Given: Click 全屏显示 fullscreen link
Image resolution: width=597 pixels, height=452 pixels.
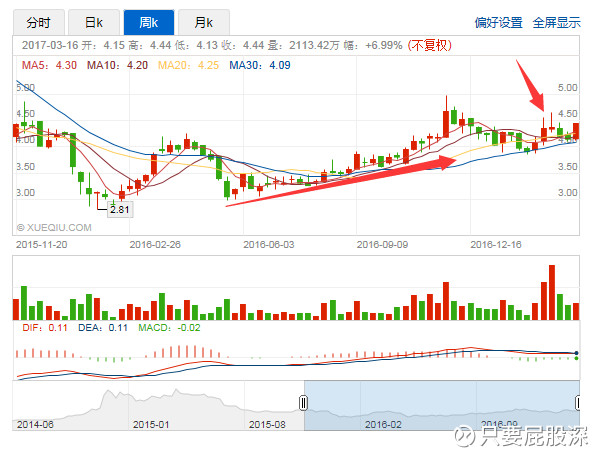Looking at the screenshot, I should tap(556, 23).
